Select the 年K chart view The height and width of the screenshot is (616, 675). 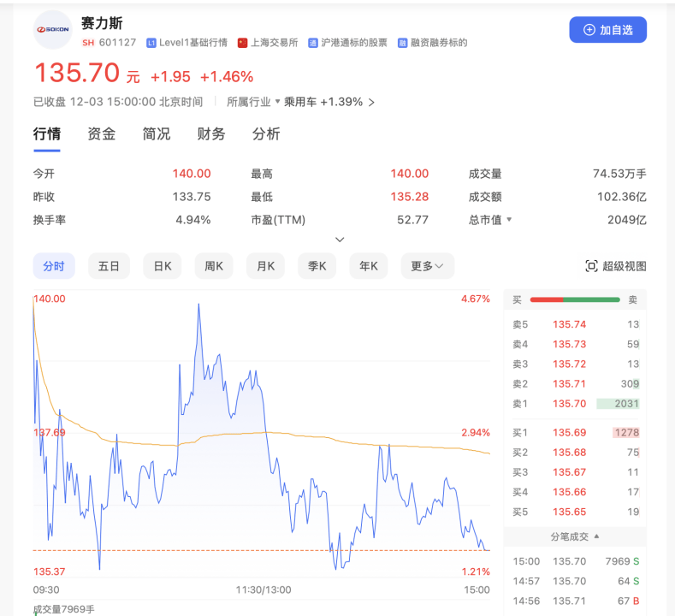click(369, 266)
